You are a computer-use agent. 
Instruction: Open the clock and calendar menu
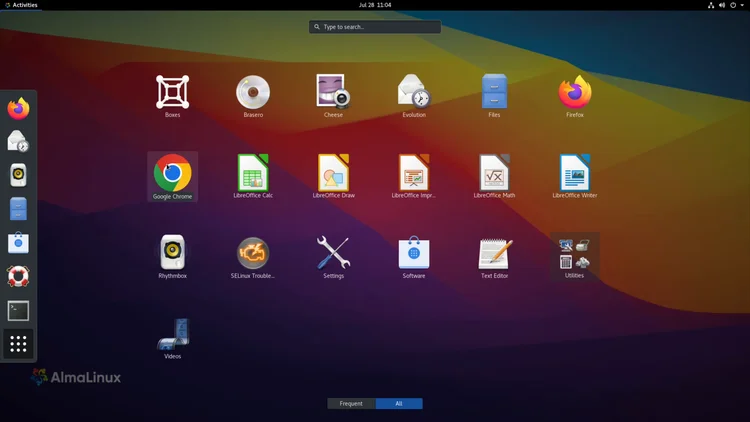(x=375, y=5)
